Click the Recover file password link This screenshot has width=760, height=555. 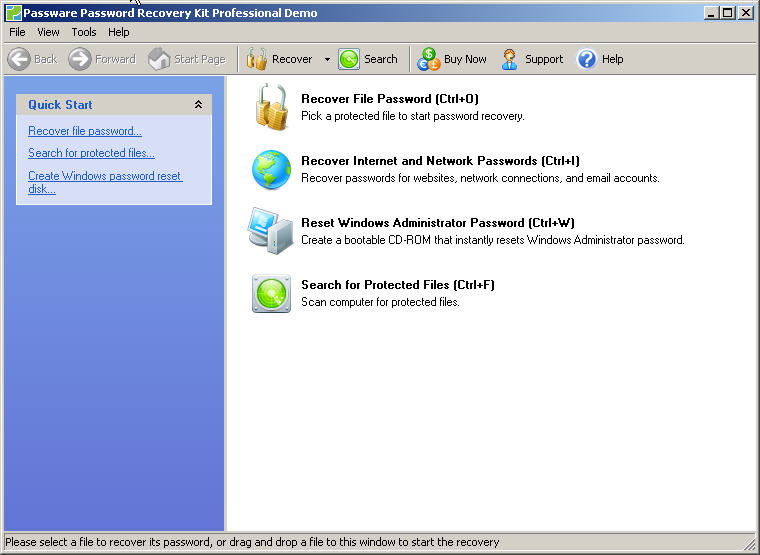85,131
